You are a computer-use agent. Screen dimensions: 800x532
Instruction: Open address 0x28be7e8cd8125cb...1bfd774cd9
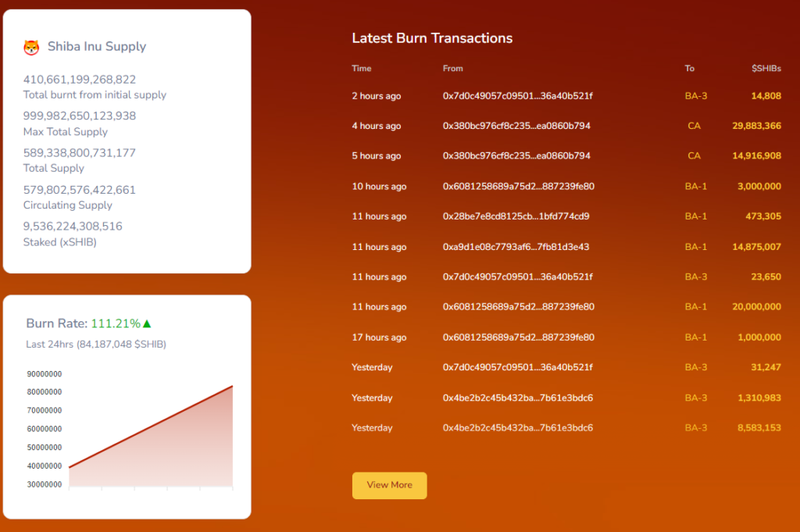(x=516, y=216)
